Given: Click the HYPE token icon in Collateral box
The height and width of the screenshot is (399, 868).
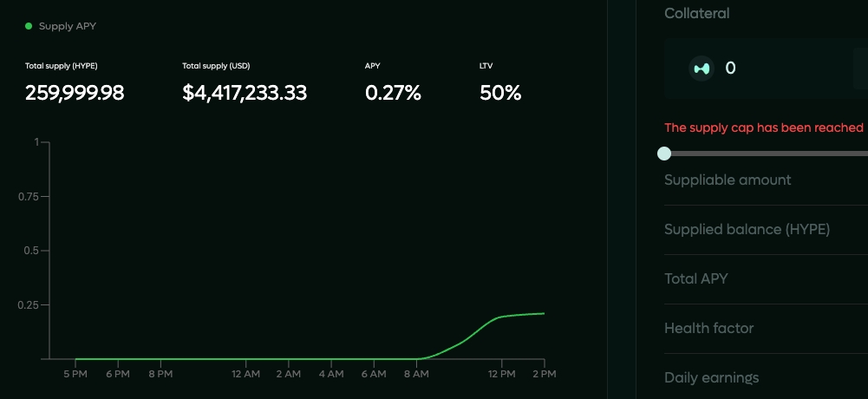Looking at the screenshot, I should [x=702, y=69].
